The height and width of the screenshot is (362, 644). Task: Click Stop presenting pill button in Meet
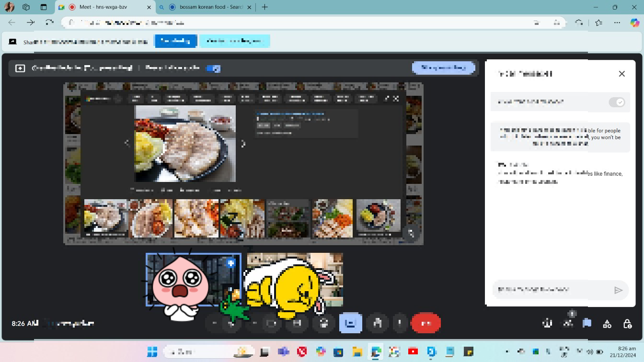444,68
